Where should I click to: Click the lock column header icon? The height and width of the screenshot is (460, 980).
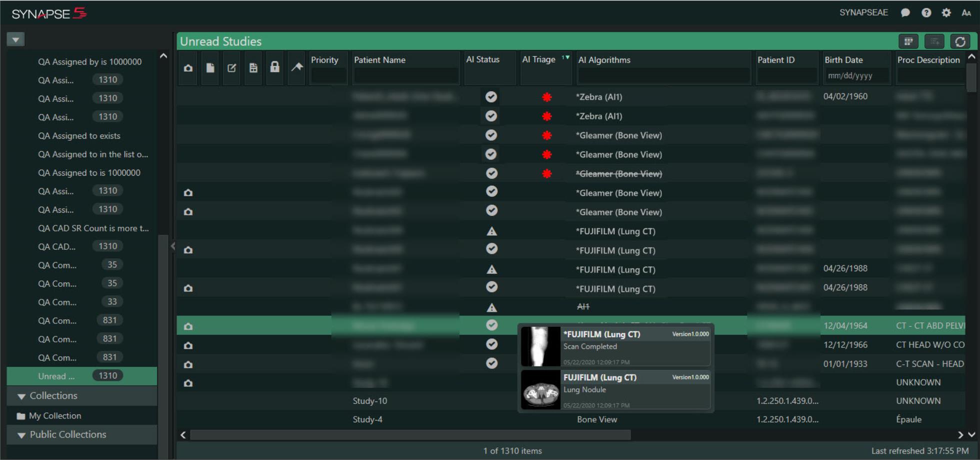(x=274, y=67)
